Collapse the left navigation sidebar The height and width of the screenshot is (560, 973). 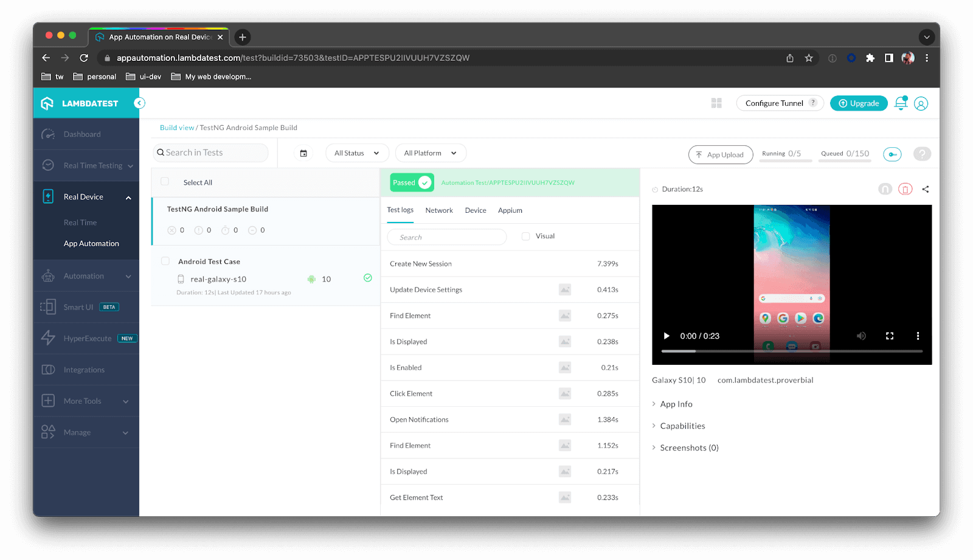tap(139, 103)
